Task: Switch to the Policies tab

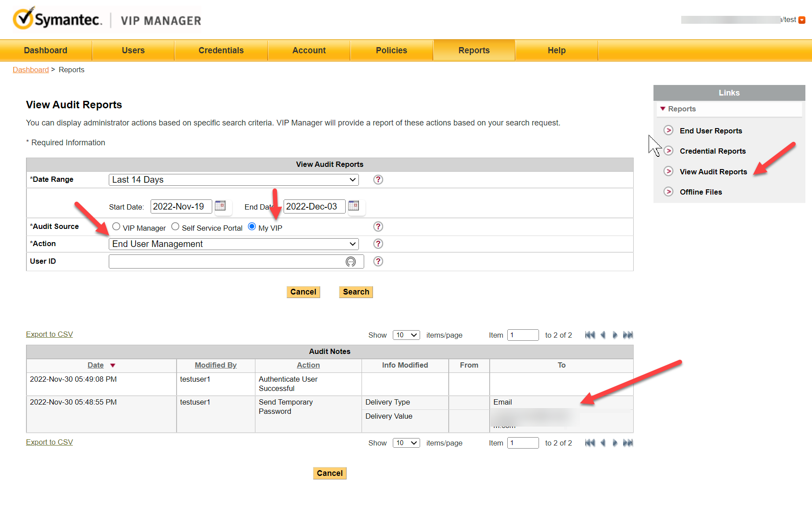Action: tap(391, 51)
